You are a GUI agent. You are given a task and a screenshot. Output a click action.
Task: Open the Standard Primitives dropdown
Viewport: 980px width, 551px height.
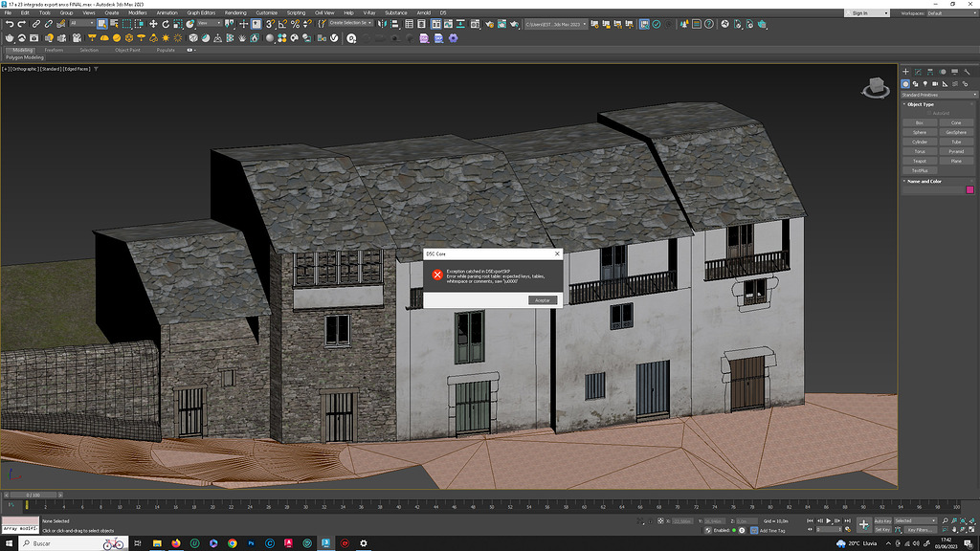940,94
